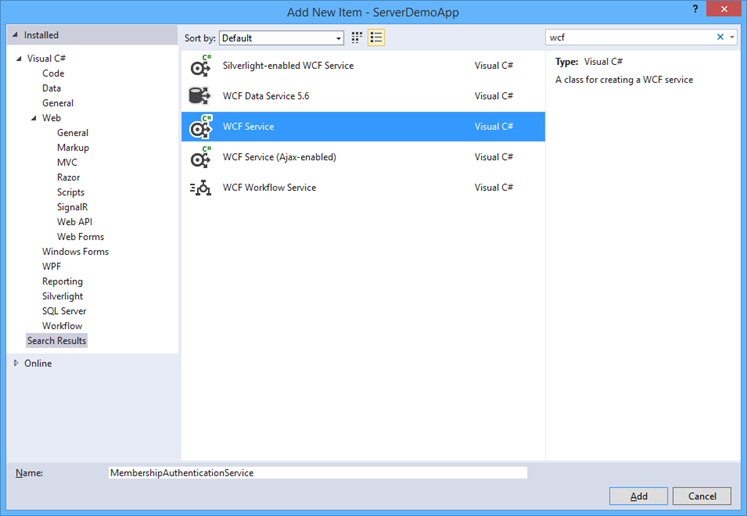The image size is (747, 516).
Task: Click the WCF Data Service 5.6 database icon
Action: click(200, 96)
